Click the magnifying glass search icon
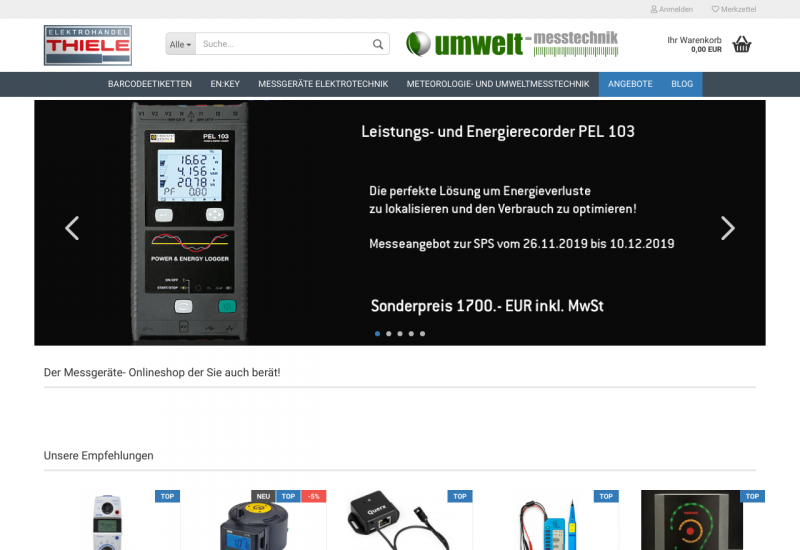The image size is (800, 550). pos(378,44)
